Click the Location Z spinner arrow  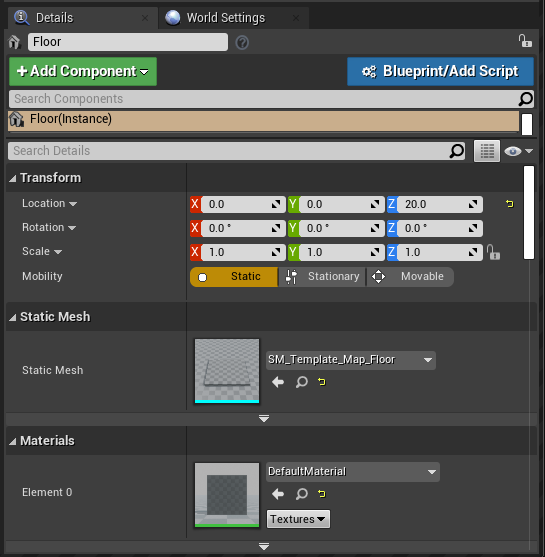(x=473, y=204)
